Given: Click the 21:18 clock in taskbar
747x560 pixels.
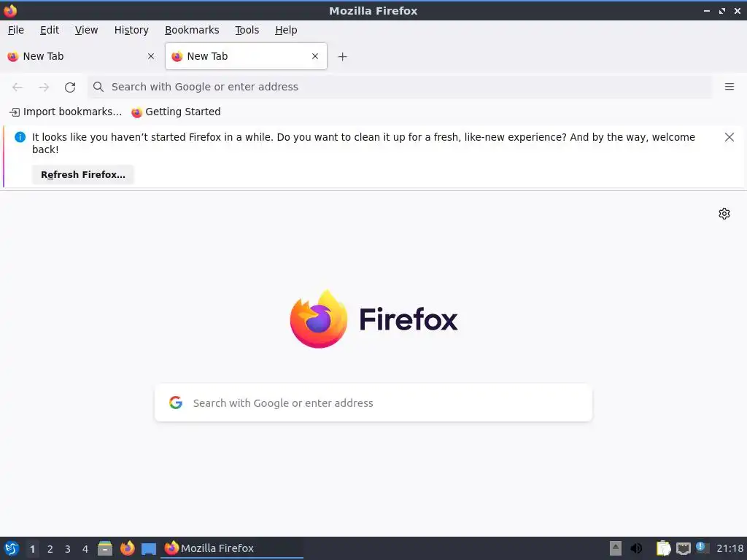Looking at the screenshot, I should (x=729, y=548).
